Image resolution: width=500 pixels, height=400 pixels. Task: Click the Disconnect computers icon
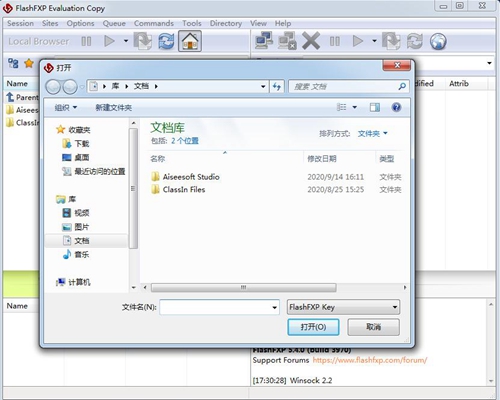287,41
